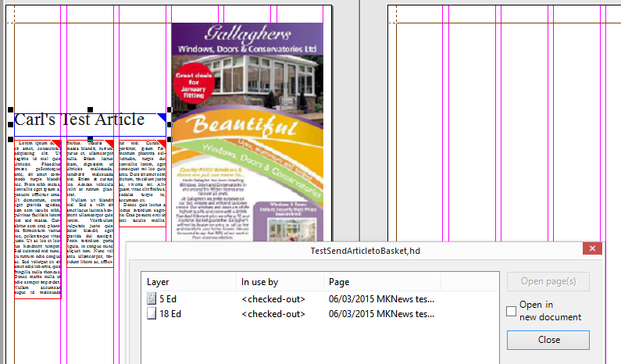Viewport: 621px width, 364px height.
Task: Click the blue overset marker on headline frame
Action: click(162, 117)
